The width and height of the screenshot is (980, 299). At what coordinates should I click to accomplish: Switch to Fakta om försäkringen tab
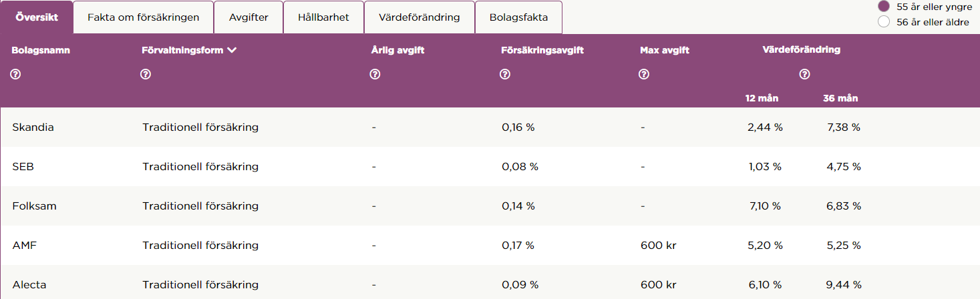[x=143, y=17]
